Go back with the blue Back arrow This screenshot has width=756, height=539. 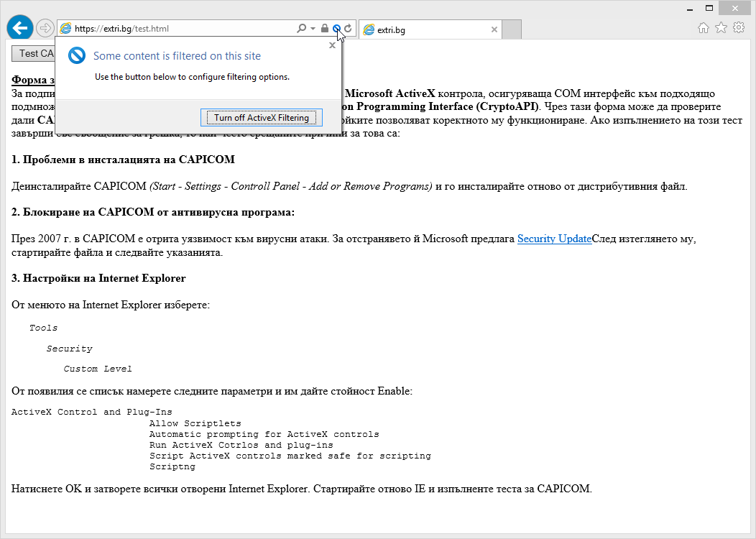(x=20, y=28)
